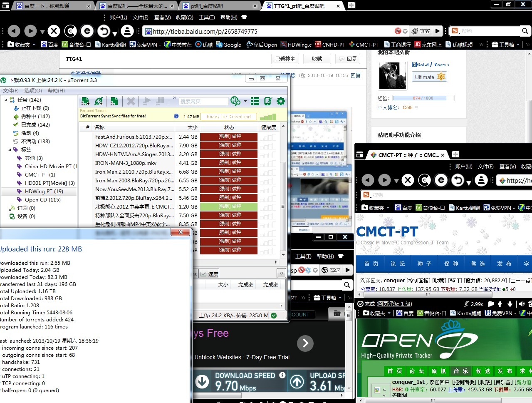Open 文件(F) menu in µTorrent

[x=11, y=90]
